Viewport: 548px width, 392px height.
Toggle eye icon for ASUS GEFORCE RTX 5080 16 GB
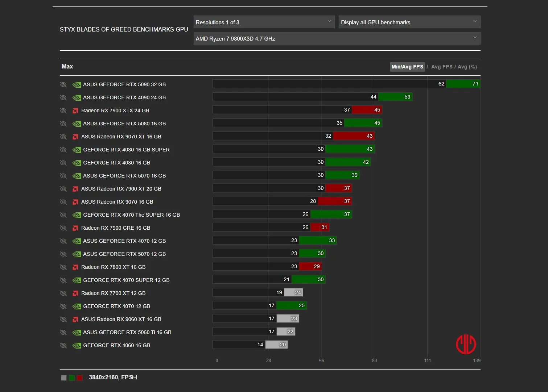tap(63, 124)
